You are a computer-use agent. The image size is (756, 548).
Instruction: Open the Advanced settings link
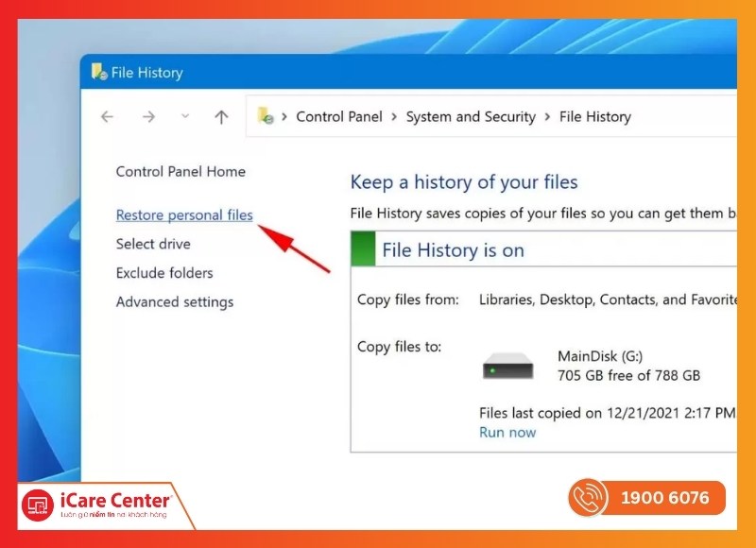click(174, 302)
